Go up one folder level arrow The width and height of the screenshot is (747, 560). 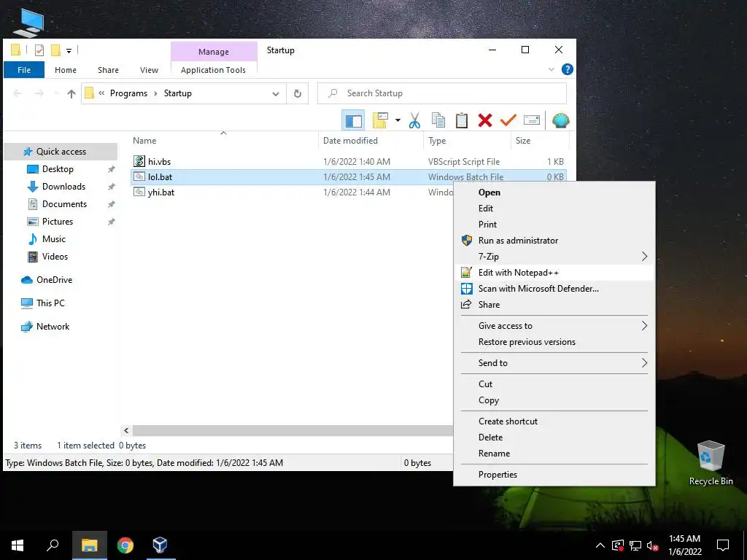click(x=71, y=94)
